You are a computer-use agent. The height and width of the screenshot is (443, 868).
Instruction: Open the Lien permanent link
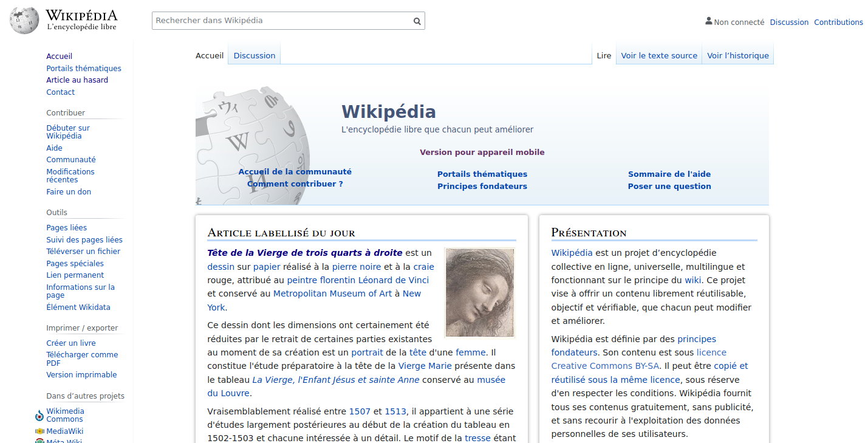coord(75,275)
